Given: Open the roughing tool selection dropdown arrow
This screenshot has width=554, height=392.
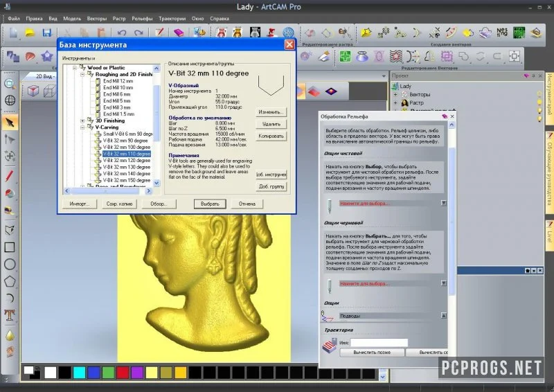Looking at the screenshot, I should [444, 283].
